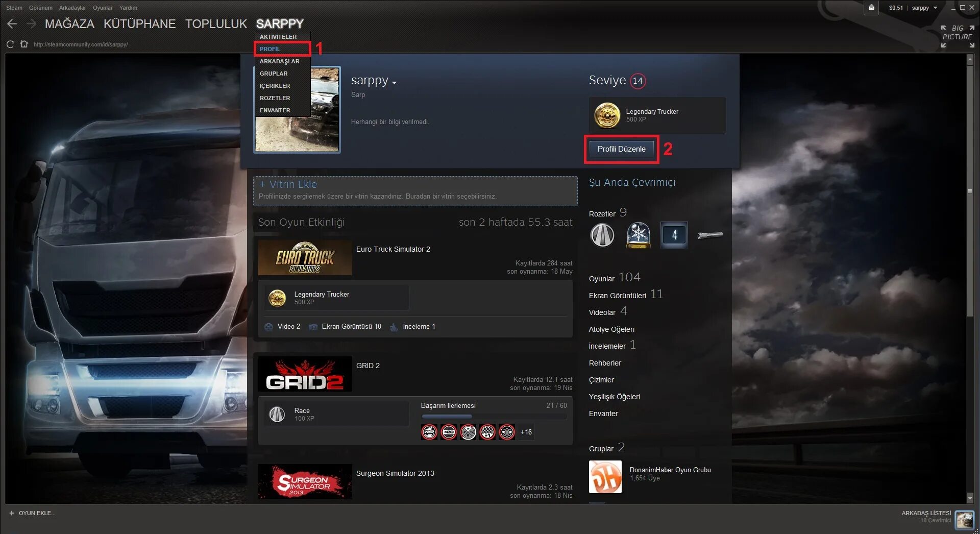This screenshot has height=534, width=980.
Task: Go to the MAĞAZA tab
Action: [69, 24]
